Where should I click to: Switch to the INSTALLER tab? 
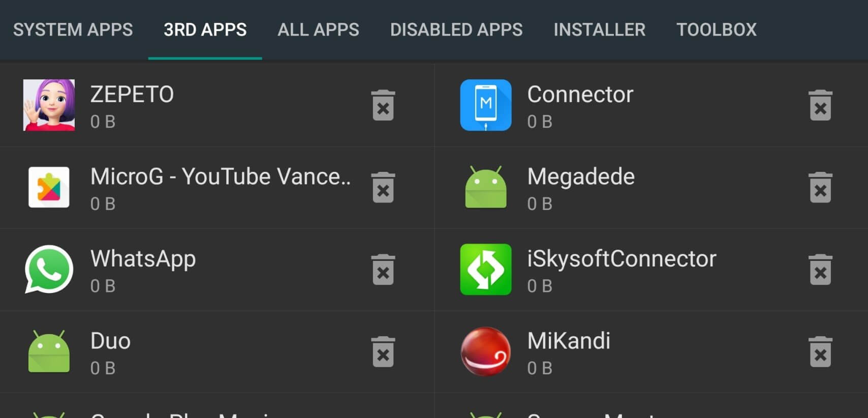pos(600,29)
